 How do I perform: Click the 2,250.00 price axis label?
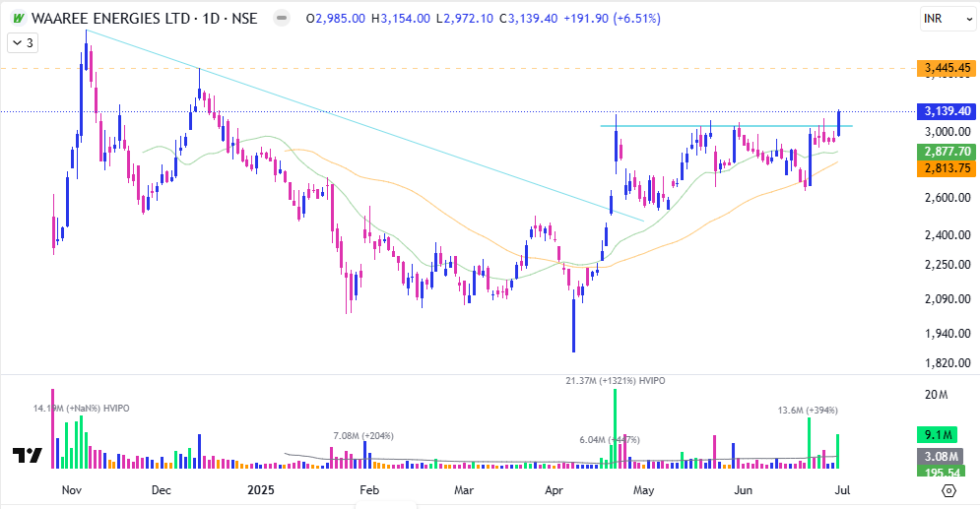[x=947, y=264]
